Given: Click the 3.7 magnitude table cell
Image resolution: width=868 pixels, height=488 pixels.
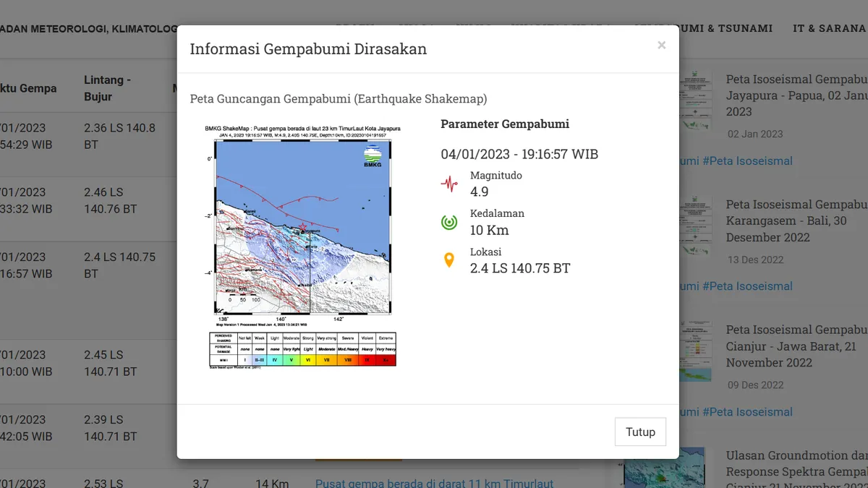Looking at the screenshot, I should tap(200, 483).
